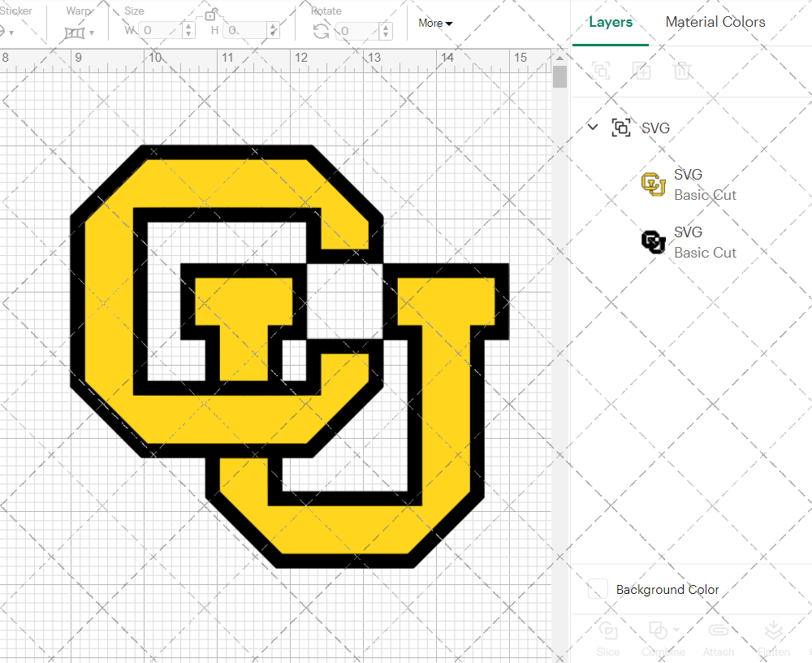Screen dimensions: 812x663
Task: Click the Rotate angle input field
Action: tap(358, 31)
